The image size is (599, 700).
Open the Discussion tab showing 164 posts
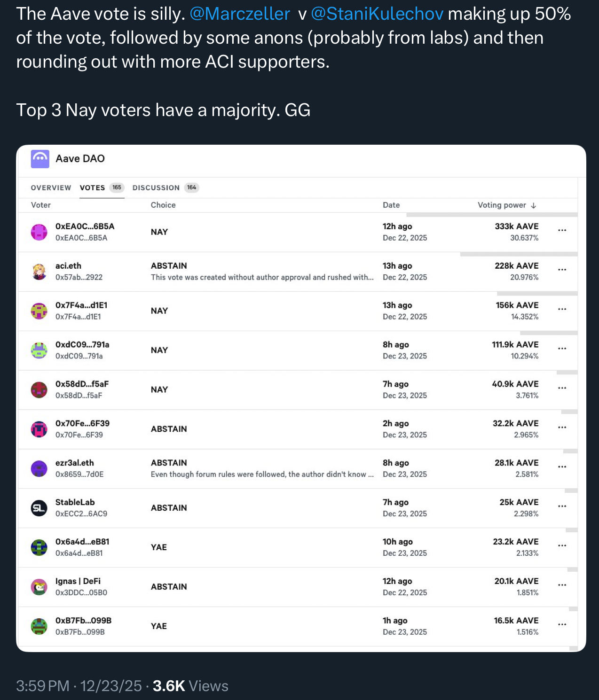pyautogui.click(x=156, y=187)
